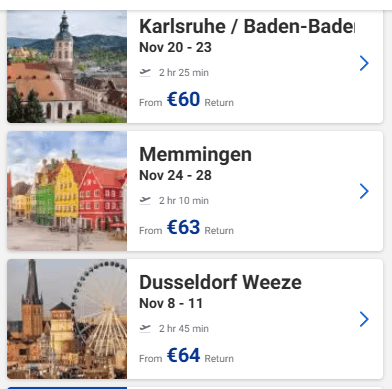Choose the €64 return fare
392x389 pixels.
tap(184, 355)
